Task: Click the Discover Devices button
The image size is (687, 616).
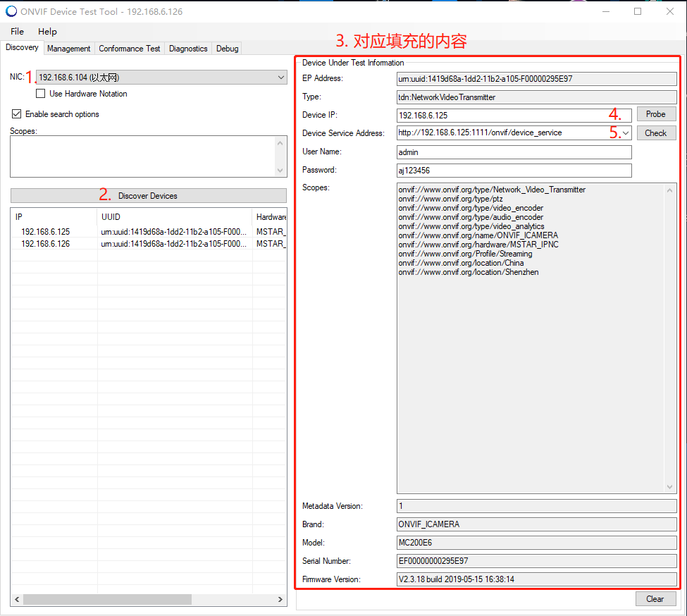Action: click(x=148, y=196)
